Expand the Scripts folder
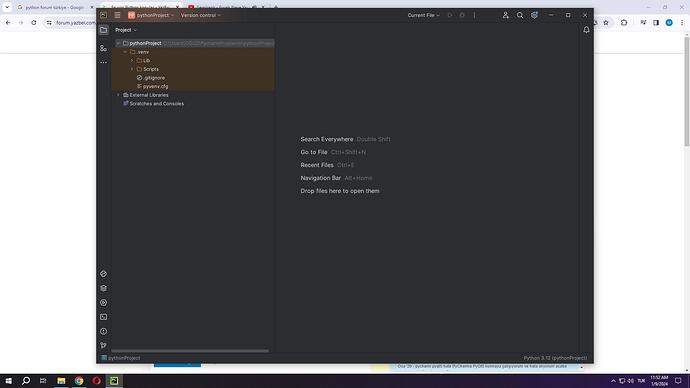This screenshot has height=388, width=690. (132, 69)
